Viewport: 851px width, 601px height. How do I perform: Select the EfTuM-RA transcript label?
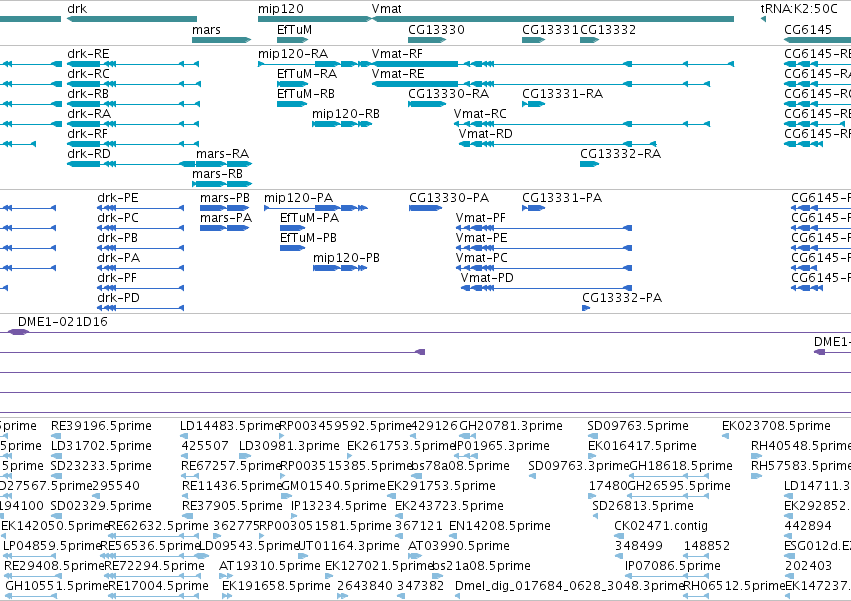coord(307,74)
